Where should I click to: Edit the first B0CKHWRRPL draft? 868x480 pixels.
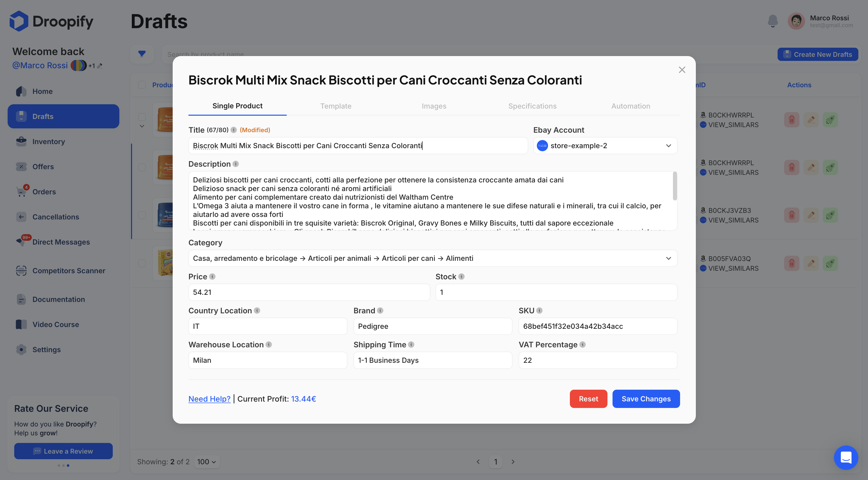pyautogui.click(x=811, y=120)
